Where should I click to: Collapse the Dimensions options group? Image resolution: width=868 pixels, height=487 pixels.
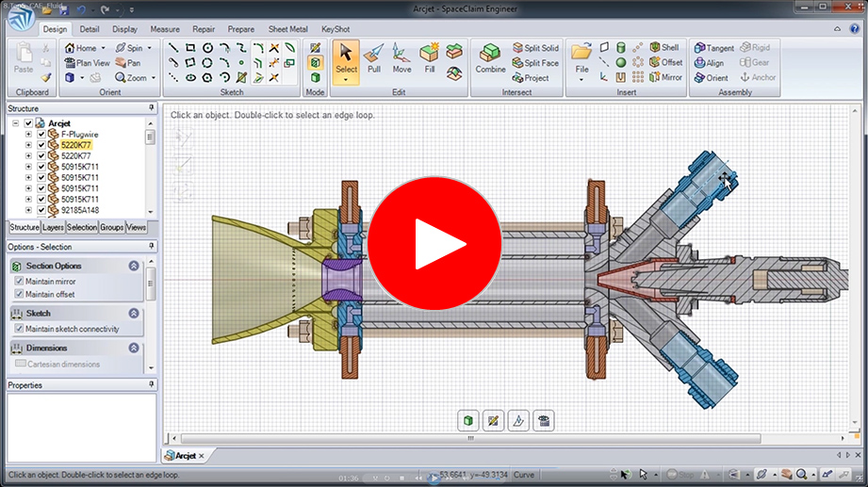coord(134,349)
